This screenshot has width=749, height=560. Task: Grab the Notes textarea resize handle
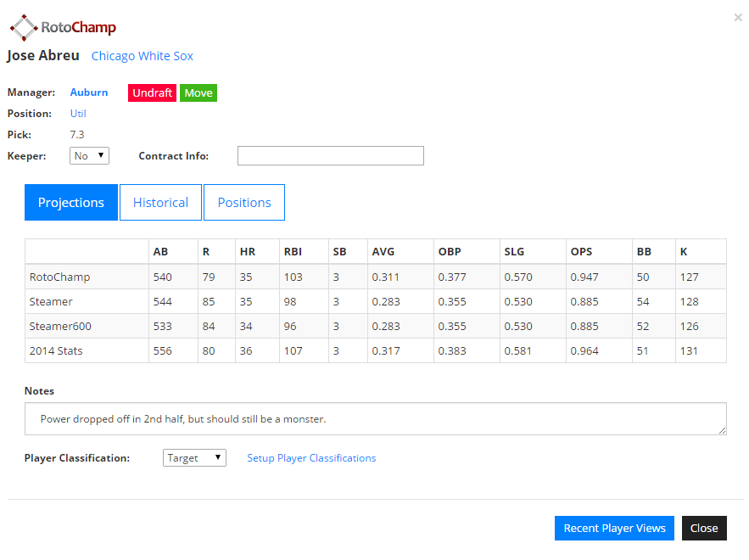click(x=722, y=430)
